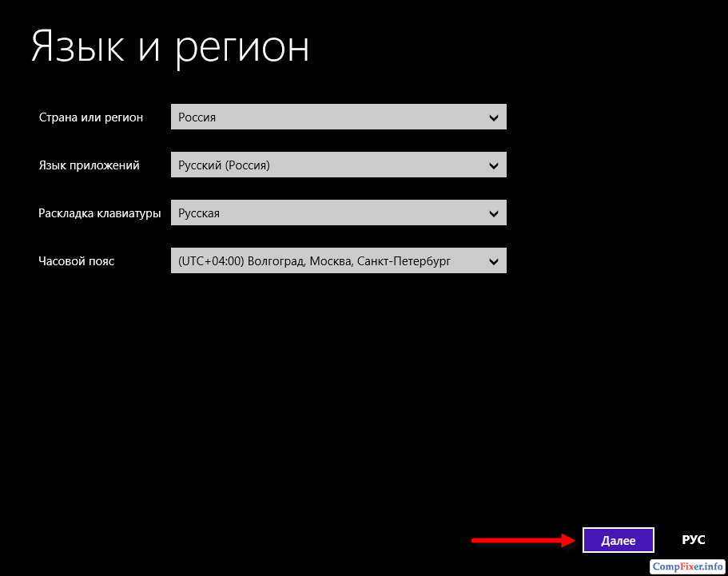The width and height of the screenshot is (728, 576).
Task: Click the Часовой пояс label
Action: tap(76, 261)
